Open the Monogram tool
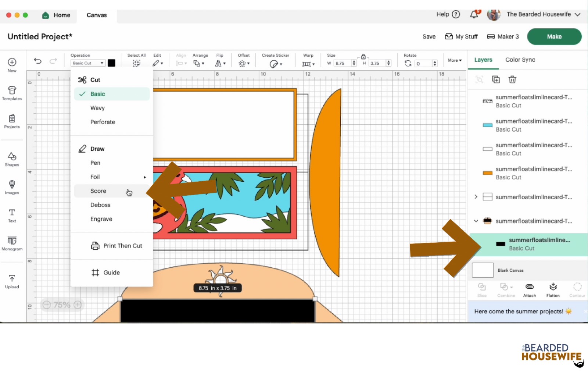The height and width of the screenshot is (374, 588). pyautogui.click(x=12, y=243)
